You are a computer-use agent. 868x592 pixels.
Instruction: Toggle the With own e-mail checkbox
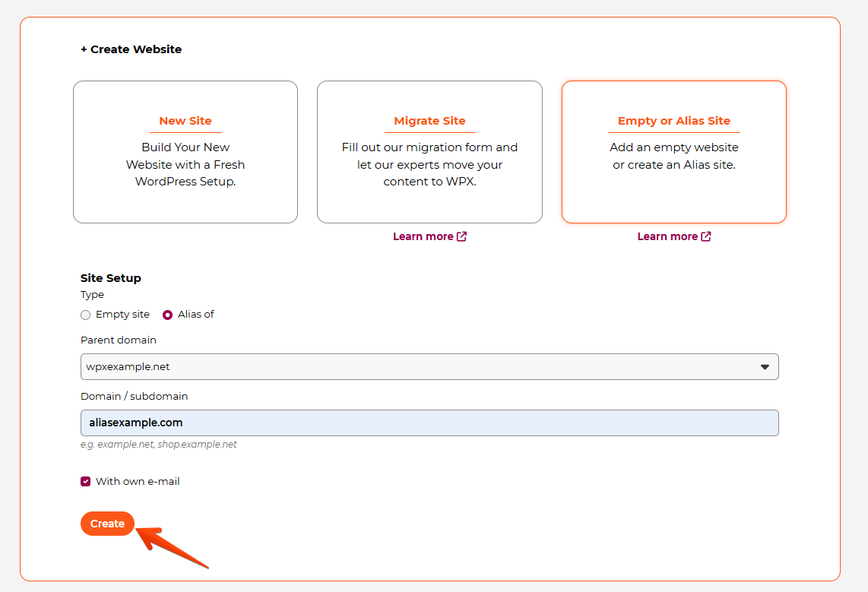86,481
